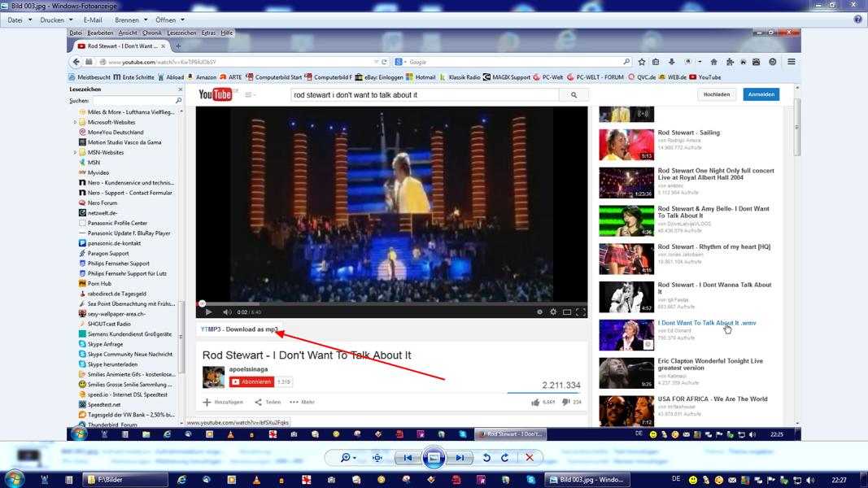
Task: Add video to watch later clock icon
Action: [x=539, y=312]
